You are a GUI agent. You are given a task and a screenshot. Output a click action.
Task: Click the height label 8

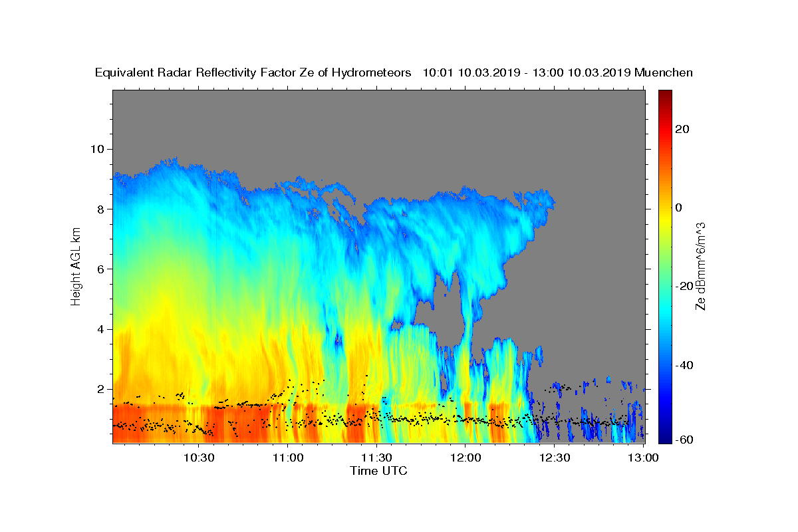[x=102, y=209]
